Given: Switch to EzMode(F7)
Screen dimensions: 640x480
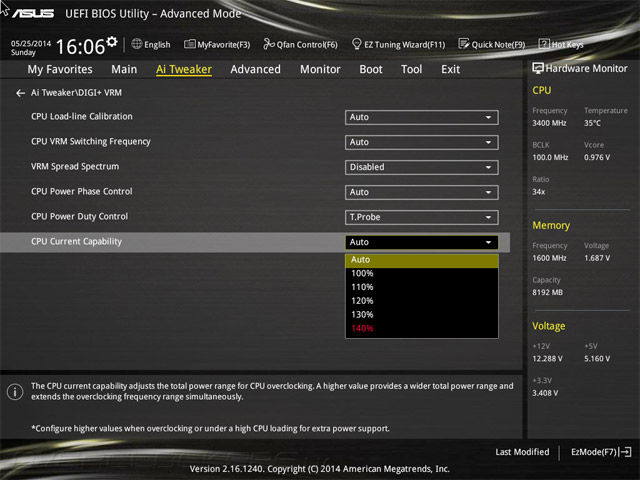Looking at the screenshot, I should pos(601,452).
